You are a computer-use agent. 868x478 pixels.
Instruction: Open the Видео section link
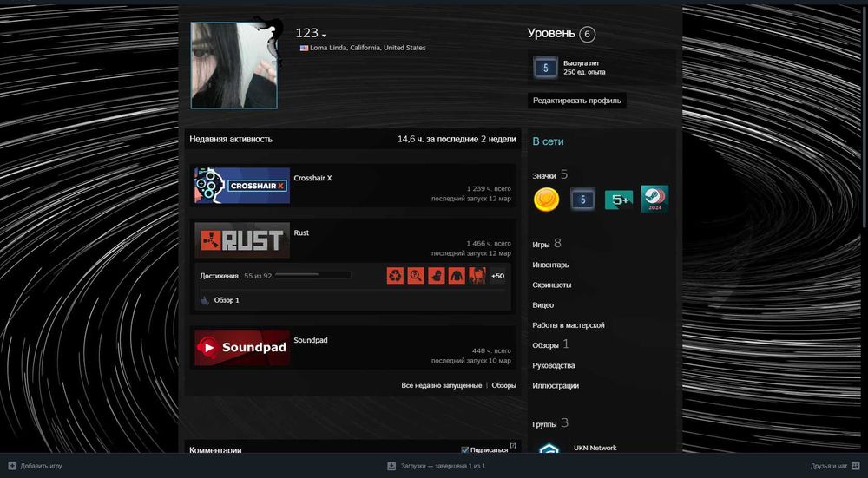pyautogui.click(x=543, y=304)
